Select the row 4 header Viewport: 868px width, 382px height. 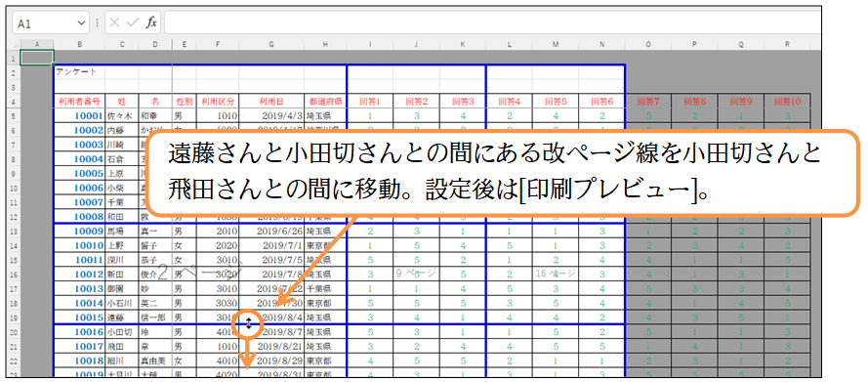(x=13, y=102)
